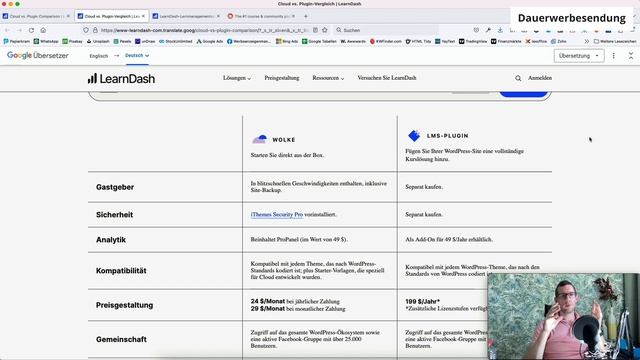
Task: Open the WhatsApp bookmark
Action: point(46,41)
